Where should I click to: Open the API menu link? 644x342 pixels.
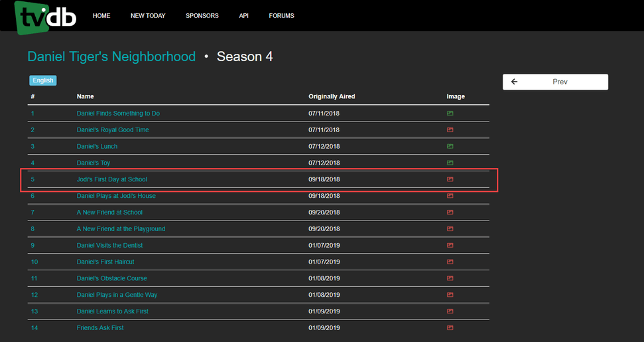pyautogui.click(x=243, y=16)
